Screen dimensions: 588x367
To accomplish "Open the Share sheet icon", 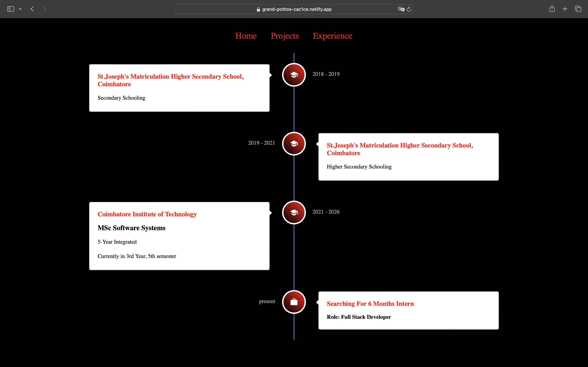I will [x=552, y=9].
